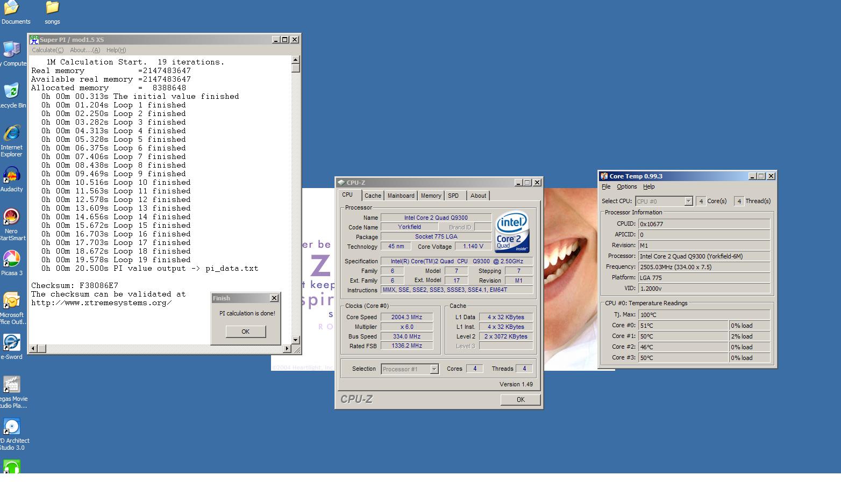Viewport: 841px width, 504px height.
Task: Click the Level 2 cache value
Action: [506, 337]
